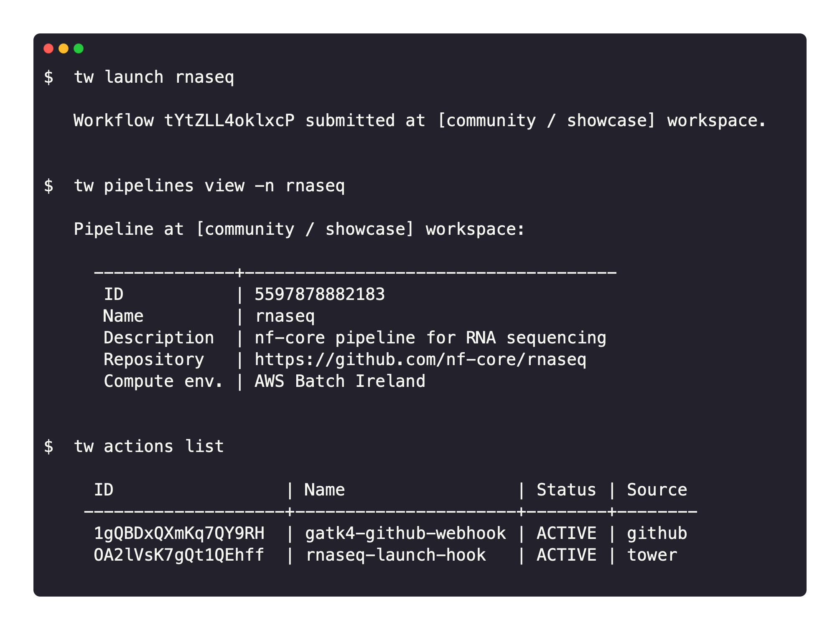Click the yellow minimize window button

[64, 48]
